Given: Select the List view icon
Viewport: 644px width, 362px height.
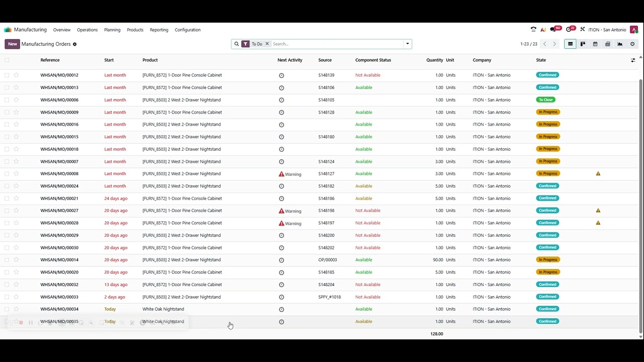Looking at the screenshot, I should [x=570, y=44].
